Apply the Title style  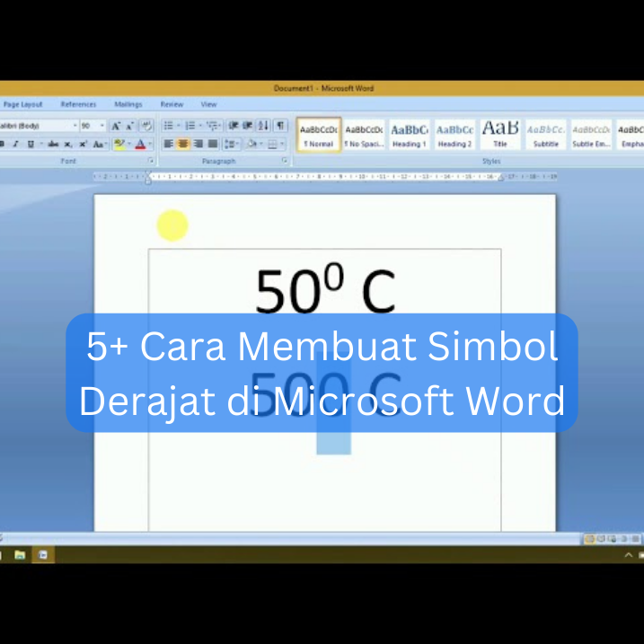pyautogui.click(x=499, y=136)
